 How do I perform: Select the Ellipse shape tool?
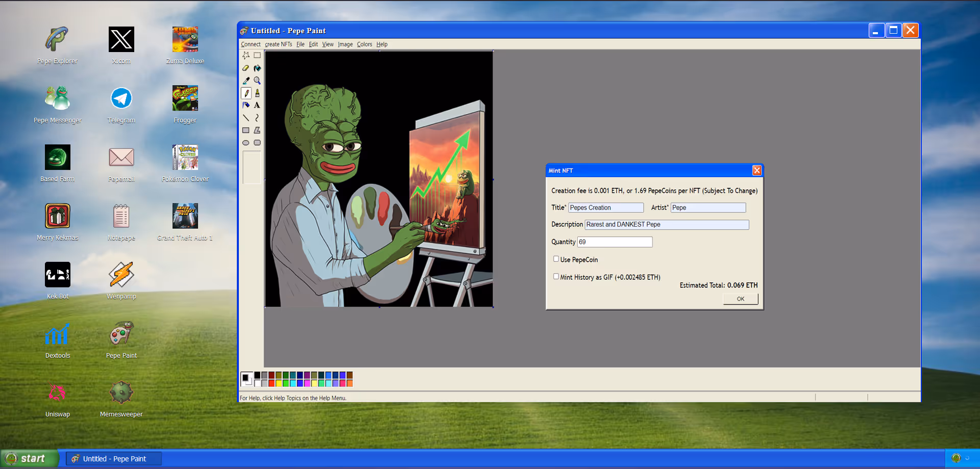click(246, 143)
